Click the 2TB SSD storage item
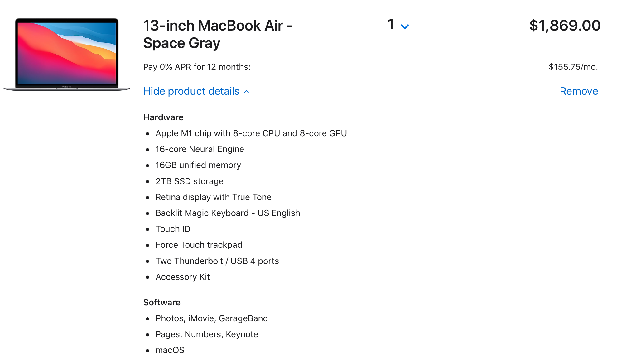The image size is (641, 364). pyautogui.click(x=189, y=181)
